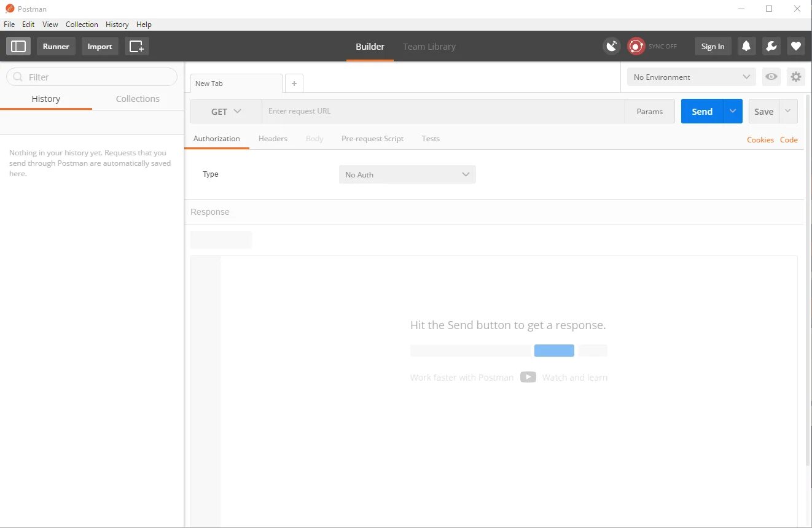812x528 pixels.
Task: Click the Save button
Action: 763,111
